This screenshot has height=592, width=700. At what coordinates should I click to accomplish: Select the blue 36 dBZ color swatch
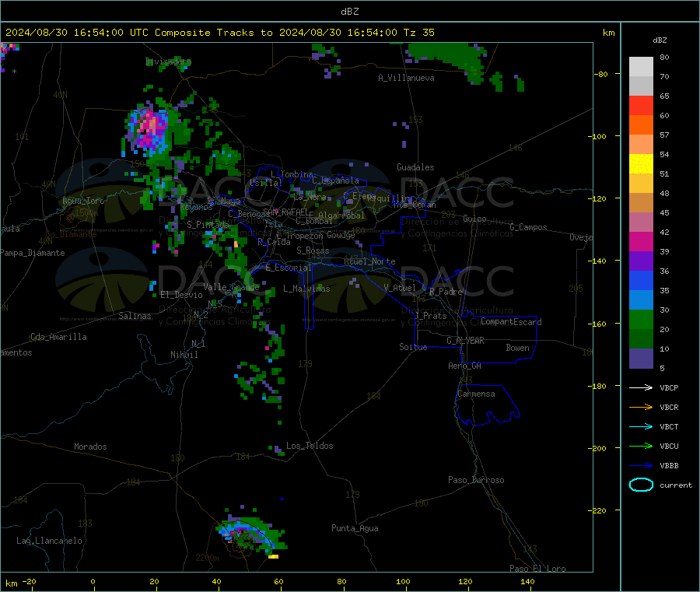[x=641, y=280]
